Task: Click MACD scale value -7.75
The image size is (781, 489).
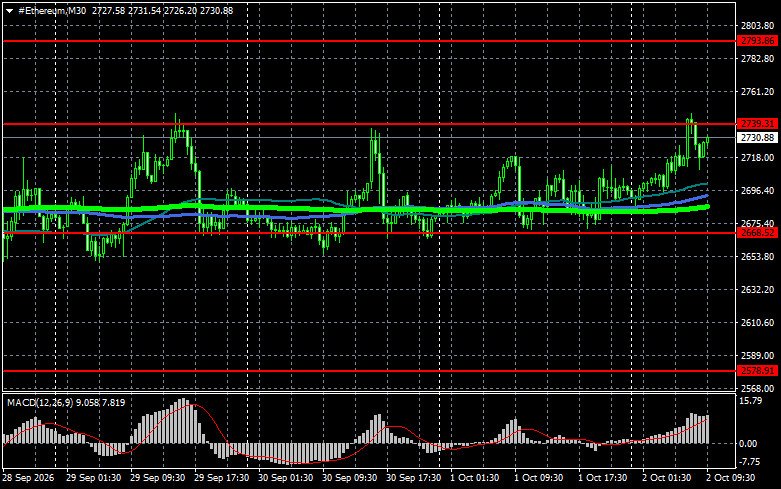Action: point(750,462)
